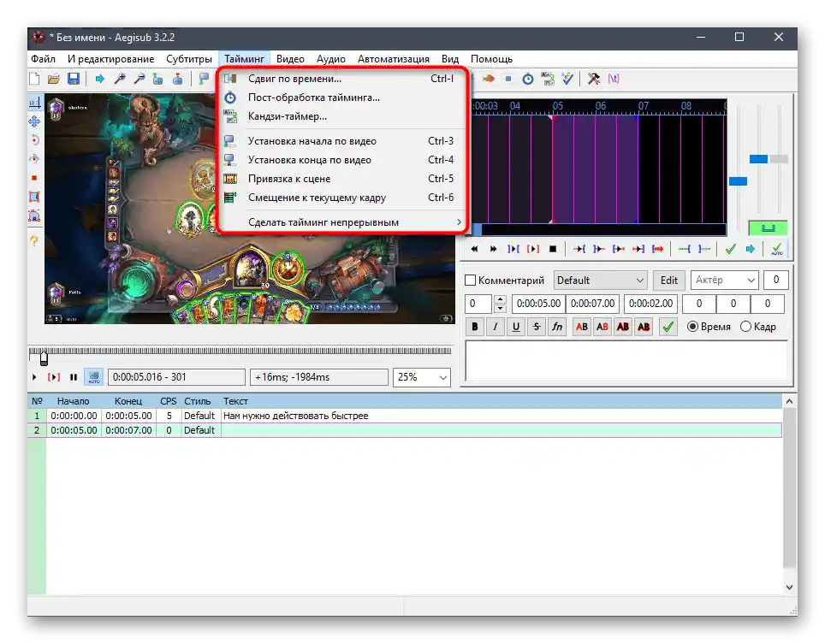Screen dimensions: 825x644
Task: Select the Время radio button
Action: point(693,327)
